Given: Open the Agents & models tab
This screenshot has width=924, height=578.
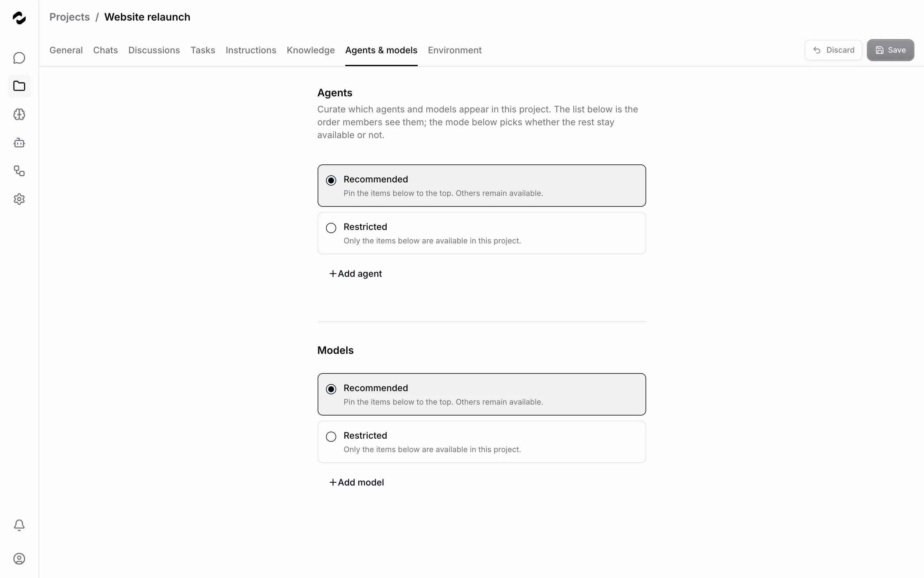Looking at the screenshot, I should coord(381,50).
